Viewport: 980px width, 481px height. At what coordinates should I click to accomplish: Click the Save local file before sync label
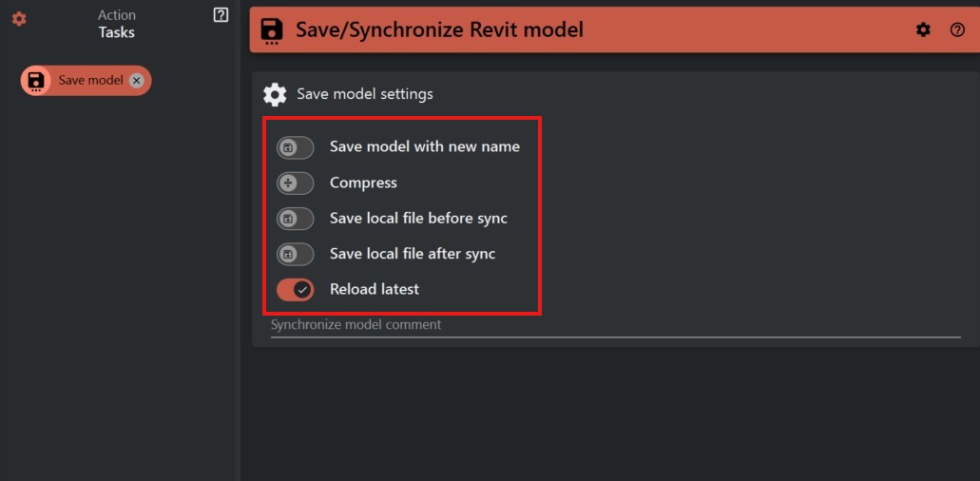point(419,219)
